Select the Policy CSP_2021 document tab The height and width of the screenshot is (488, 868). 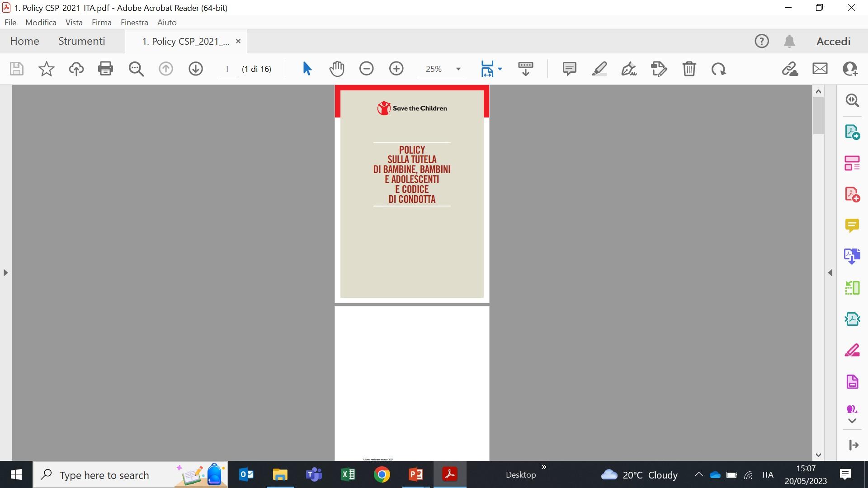pyautogui.click(x=186, y=41)
